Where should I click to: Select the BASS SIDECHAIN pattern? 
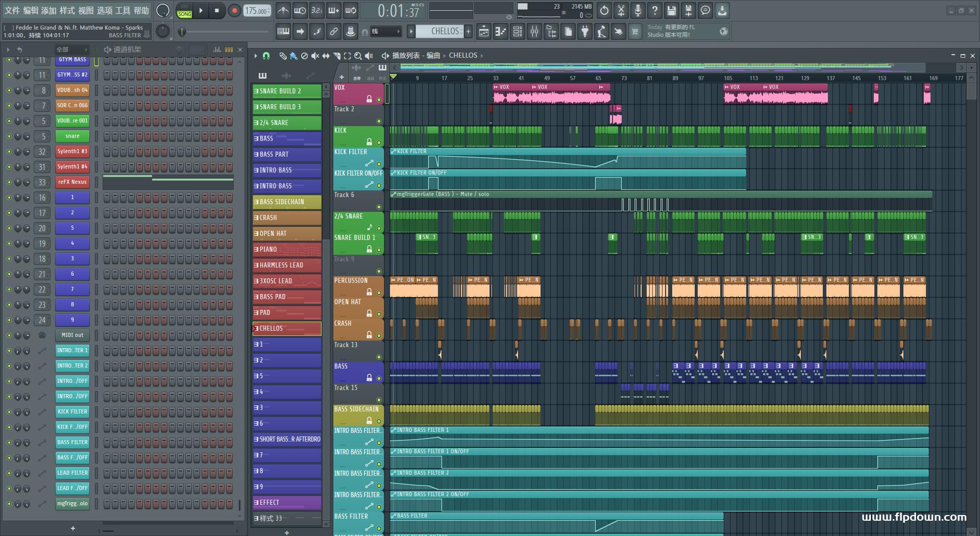287,202
